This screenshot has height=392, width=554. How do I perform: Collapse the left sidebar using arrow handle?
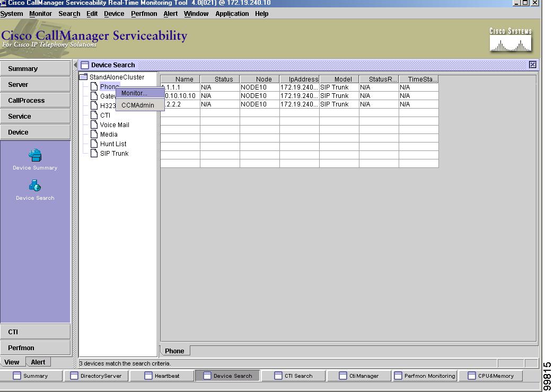pyautogui.click(x=75, y=65)
